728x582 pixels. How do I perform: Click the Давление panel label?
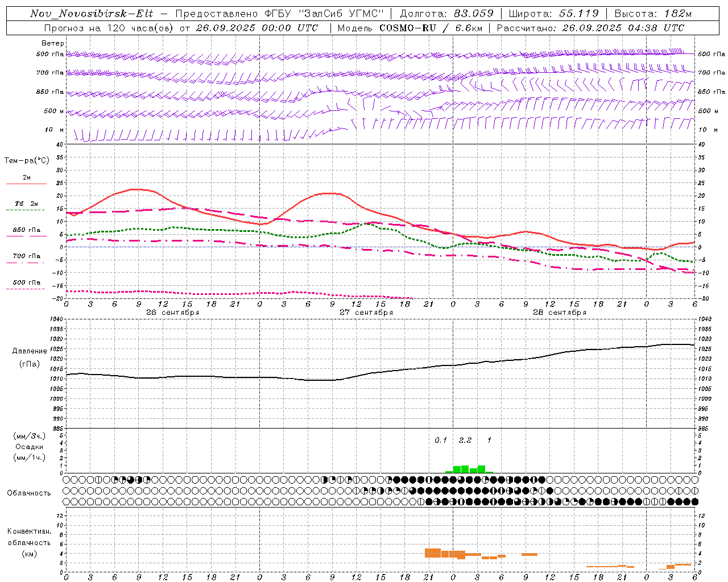click(x=30, y=351)
